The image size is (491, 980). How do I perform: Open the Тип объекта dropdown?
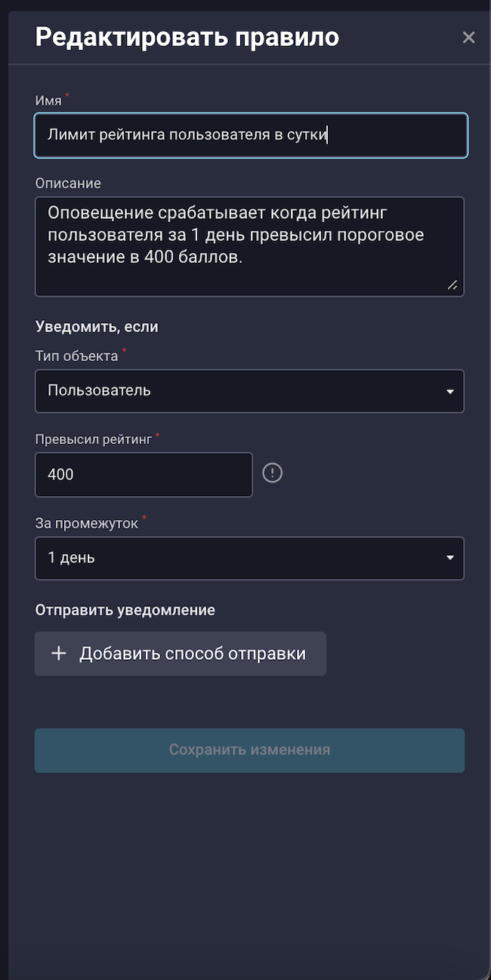[249, 391]
